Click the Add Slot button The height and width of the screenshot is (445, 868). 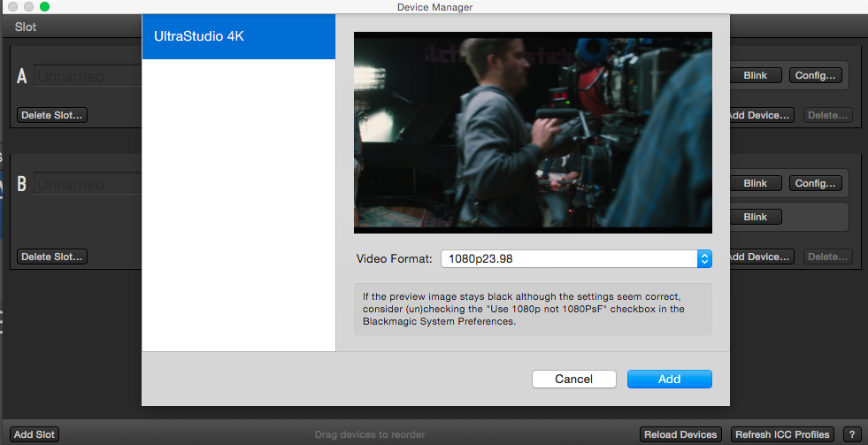point(35,434)
